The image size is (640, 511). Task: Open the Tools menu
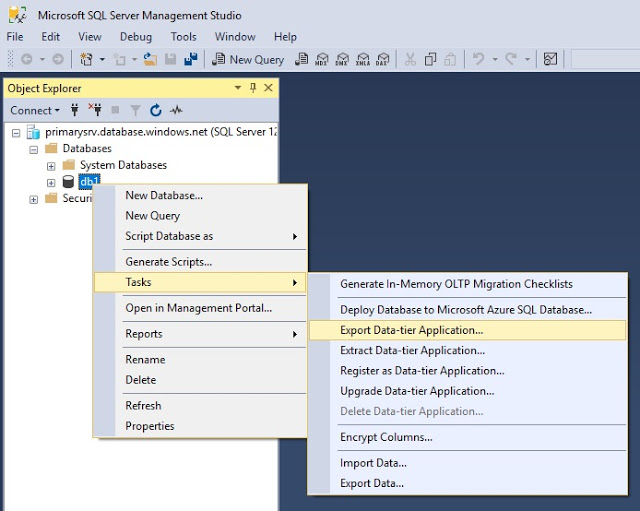(183, 37)
